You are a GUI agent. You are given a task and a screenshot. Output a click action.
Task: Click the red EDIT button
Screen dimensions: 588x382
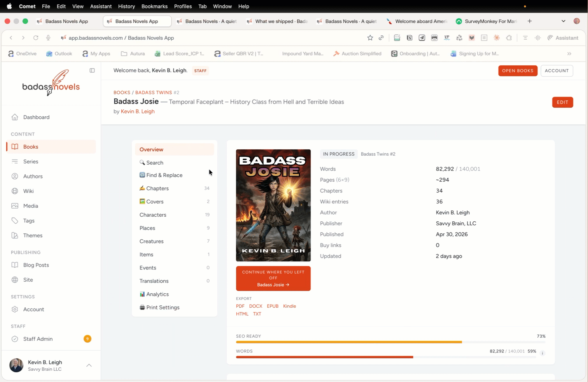pos(562,102)
